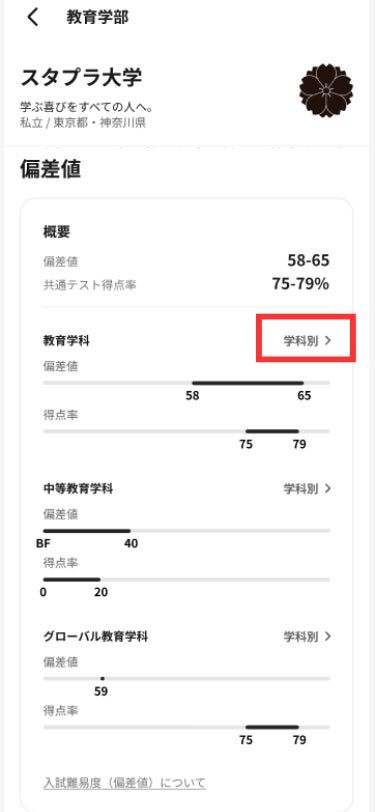Select the 教育学部 header title
375x812 pixels.
pyautogui.click(x=97, y=17)
